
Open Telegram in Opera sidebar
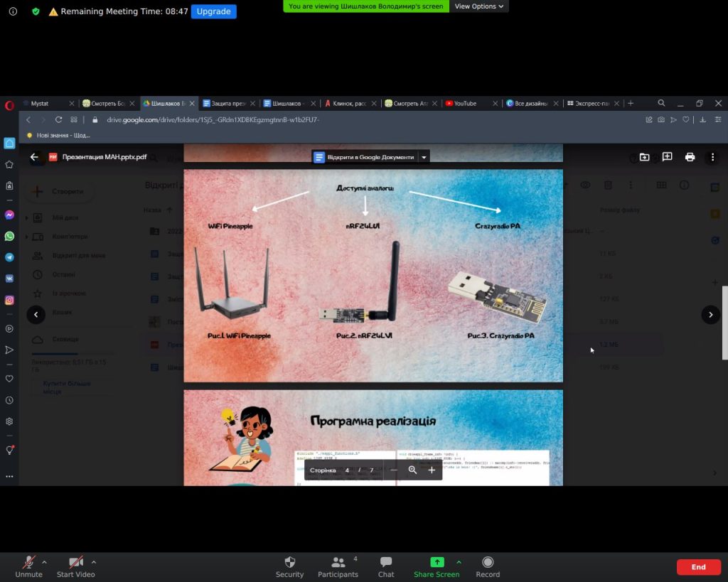tap(9, 257)
